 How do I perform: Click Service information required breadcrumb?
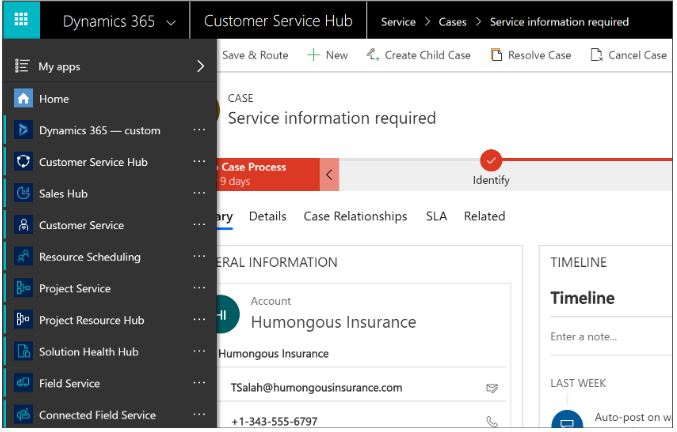click(x=559, y=22)
